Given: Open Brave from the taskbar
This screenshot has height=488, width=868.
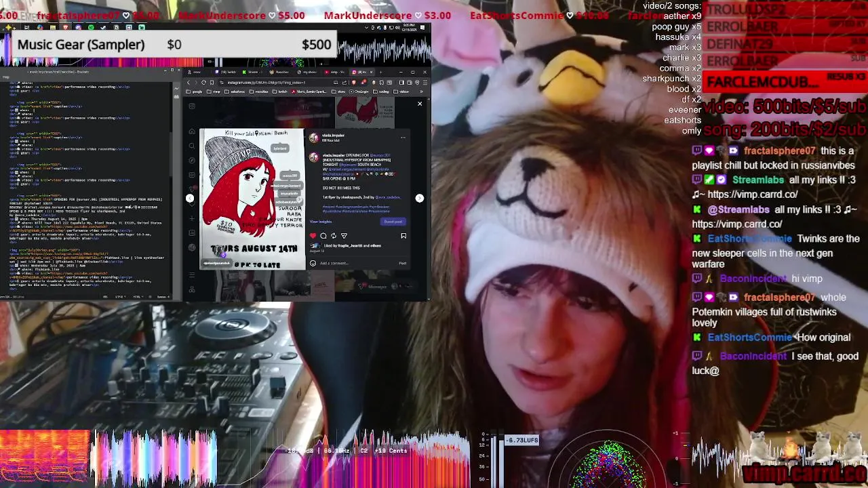Looking at the screenshot, I should point(65,27).
